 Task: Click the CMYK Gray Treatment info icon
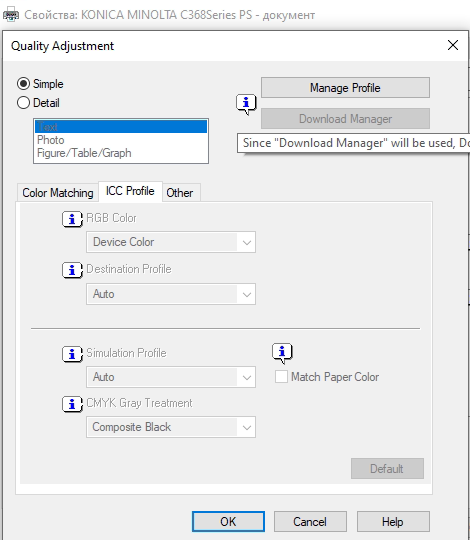[72, 404]
